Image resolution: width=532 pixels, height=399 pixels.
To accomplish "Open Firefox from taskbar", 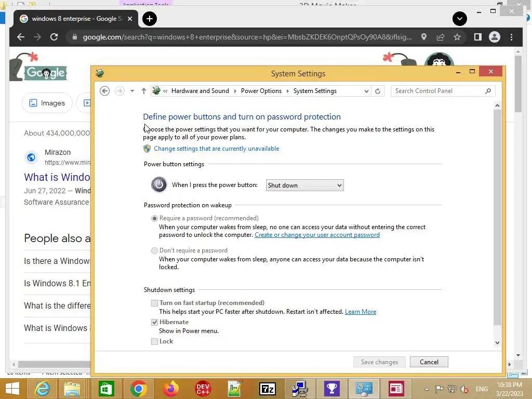I will click(x=170, y=389).
